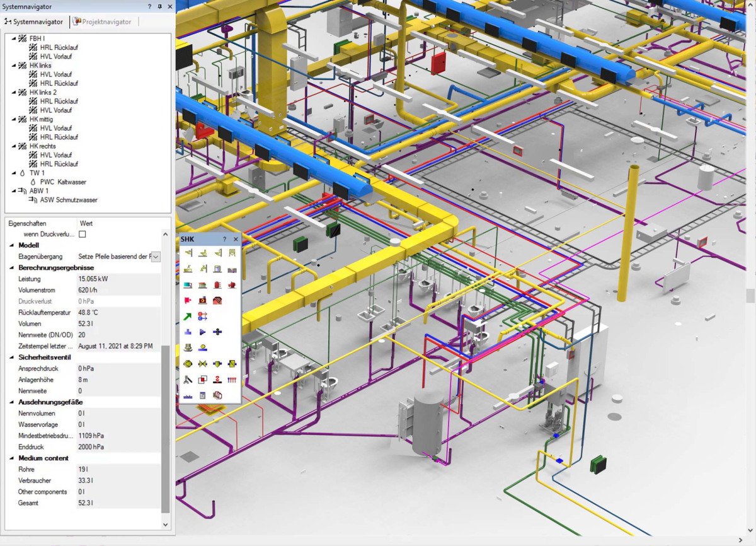Collapse the FBH I tree node
756x546 pixels.
[14, 38]
